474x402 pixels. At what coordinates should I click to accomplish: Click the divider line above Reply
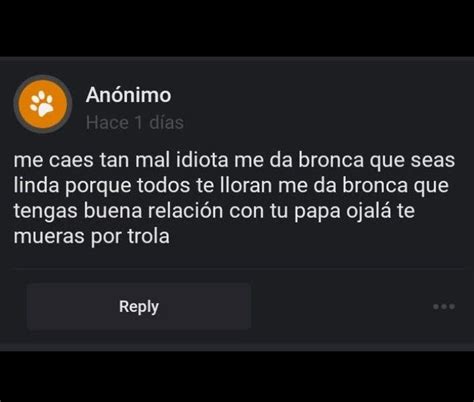coord(238,267)
